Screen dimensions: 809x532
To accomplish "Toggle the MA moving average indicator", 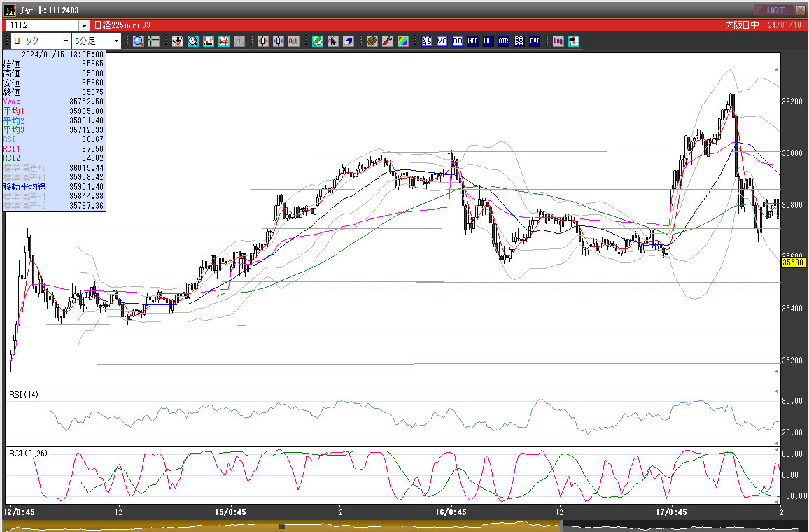I will pyautogui.click(x=442, y=41).
